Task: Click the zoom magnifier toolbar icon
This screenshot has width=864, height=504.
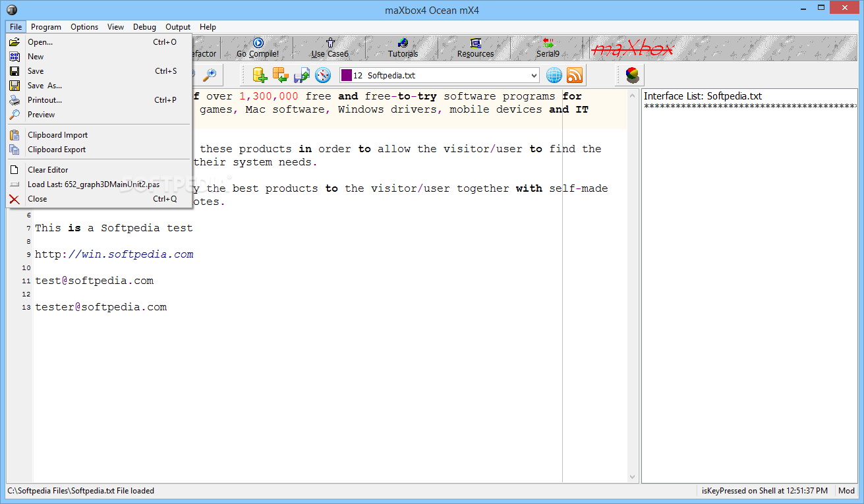Action: (x=210, y=75)
